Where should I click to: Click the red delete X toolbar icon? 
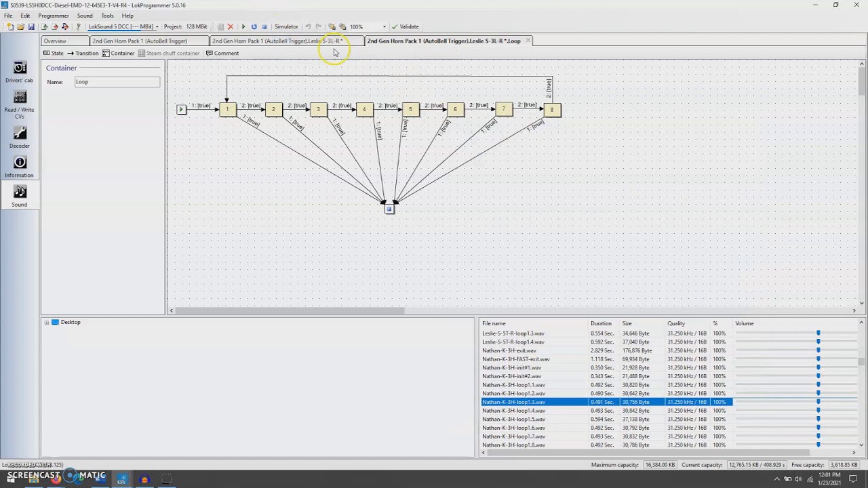[231, 26]
